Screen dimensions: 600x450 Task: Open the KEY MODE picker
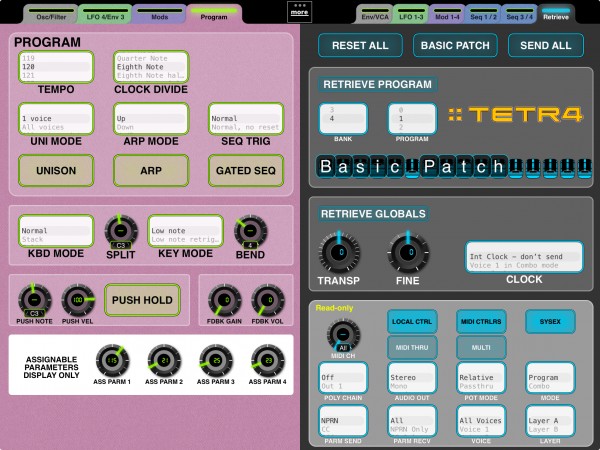coord(185,231)
